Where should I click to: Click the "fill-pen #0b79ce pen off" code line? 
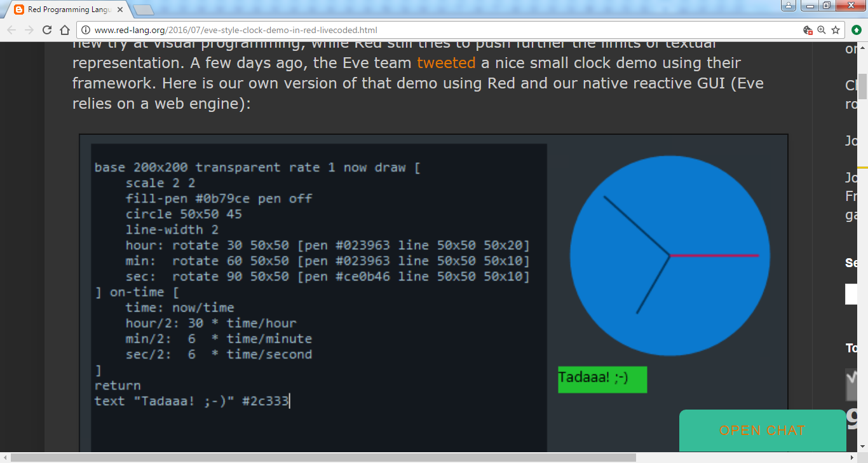(219, 199)
